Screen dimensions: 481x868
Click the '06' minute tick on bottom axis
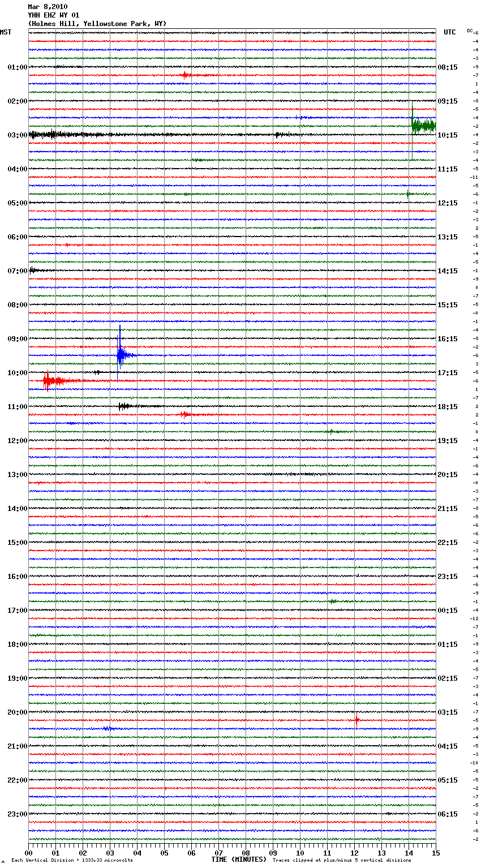point(191,853)
